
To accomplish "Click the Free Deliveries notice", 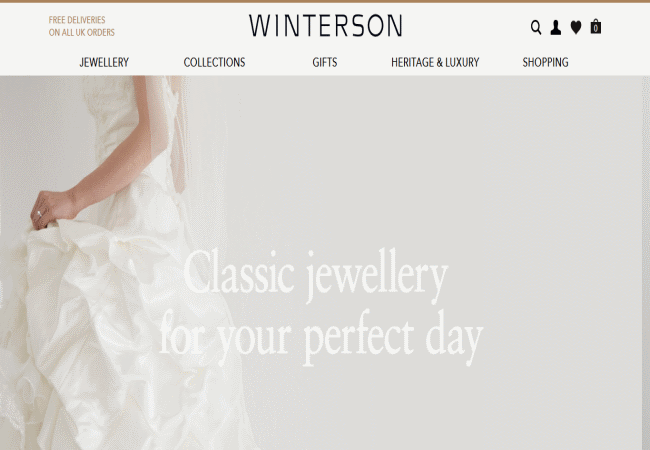I will pos(77,20).
